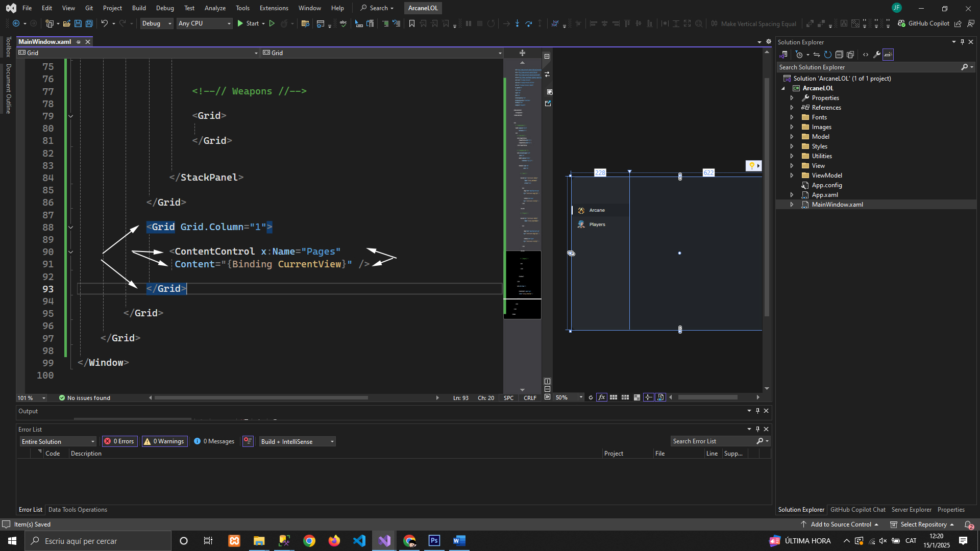The image size is (980, 551).
Task: Toggle 0 Warnings filter in Error List
Action: point(164,441)
